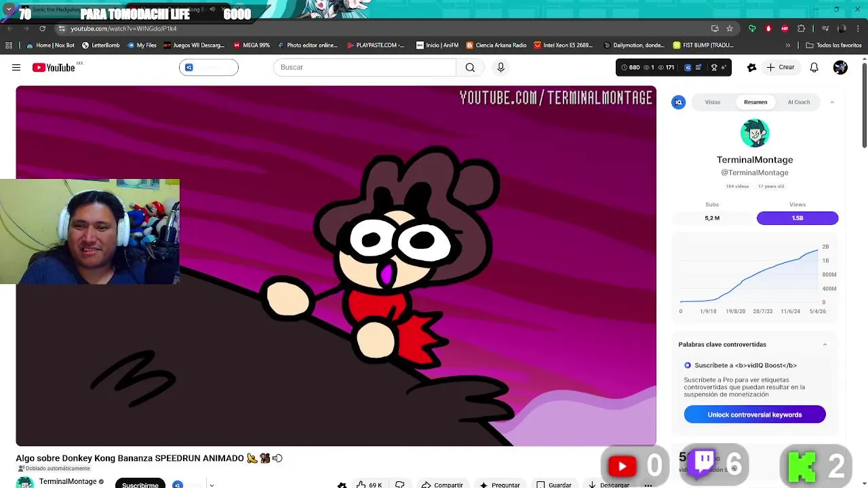Open the apps grid in bookmarks bar
The image size is (868, 488).
(x=9, y=45)
